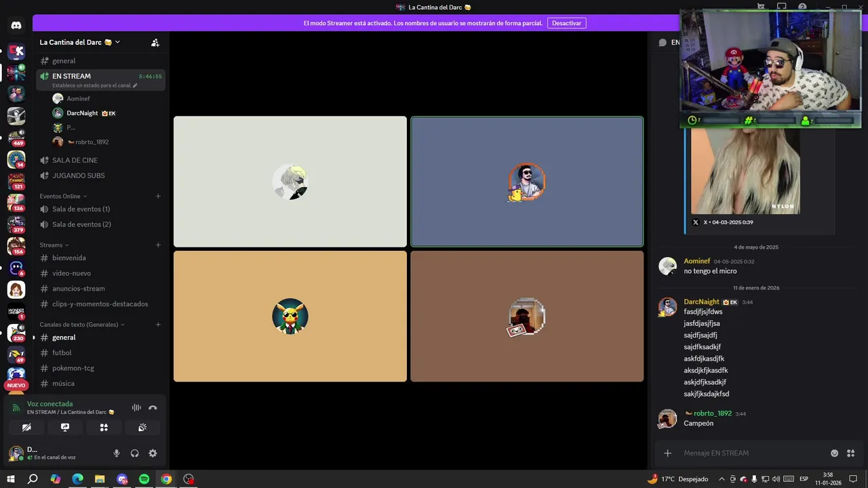Edit the channel status under EN STREAM
The height and width of the screenshot is (488, 868).
point(95,86)
